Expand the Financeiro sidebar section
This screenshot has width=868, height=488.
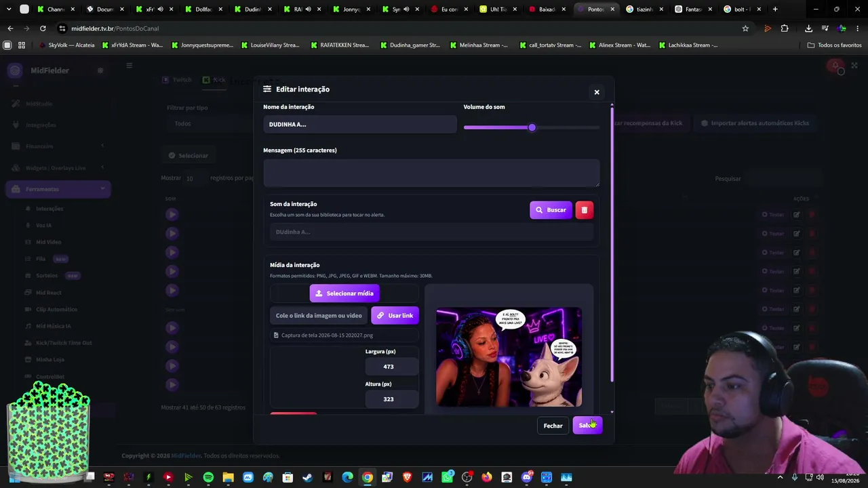point(58,146)
